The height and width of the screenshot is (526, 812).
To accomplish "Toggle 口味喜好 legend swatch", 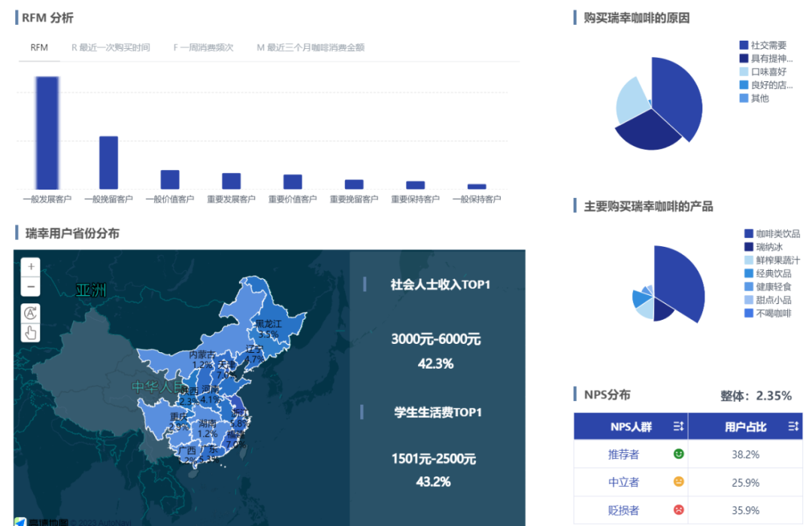I will [x=744, y=71].
